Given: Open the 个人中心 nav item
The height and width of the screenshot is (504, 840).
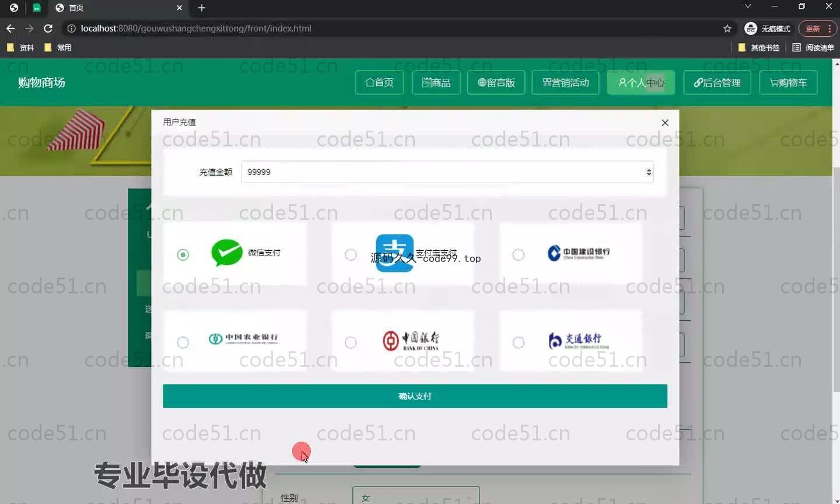Looking at the screenshot, I should [641, 83].
